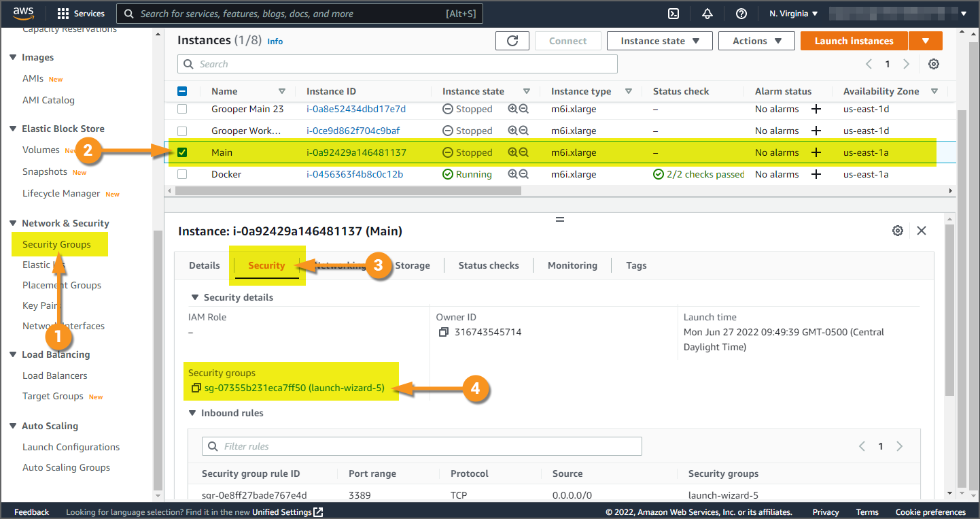Open AMI Catalog in sidebar
The width and height of the screenshot is (980, 519).
(x=48, y=100)
